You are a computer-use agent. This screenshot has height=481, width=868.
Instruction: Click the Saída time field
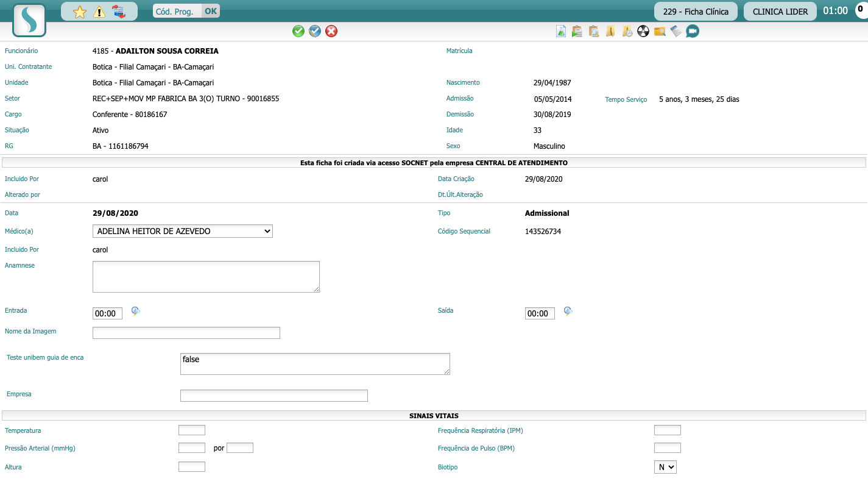pos(540,313)
